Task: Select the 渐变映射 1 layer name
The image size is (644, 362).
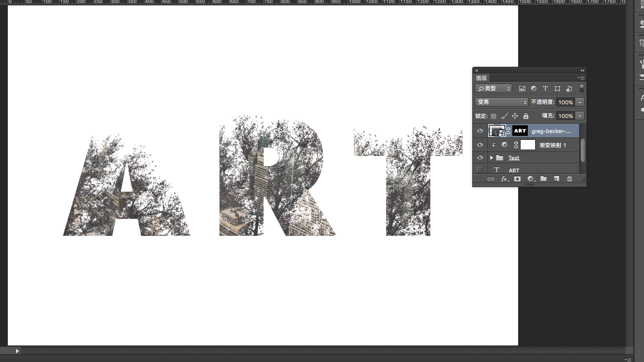Action: click(553, 145)
